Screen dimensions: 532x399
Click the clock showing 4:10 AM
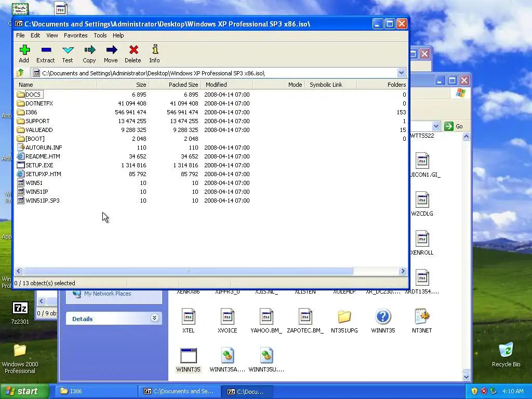513,391
